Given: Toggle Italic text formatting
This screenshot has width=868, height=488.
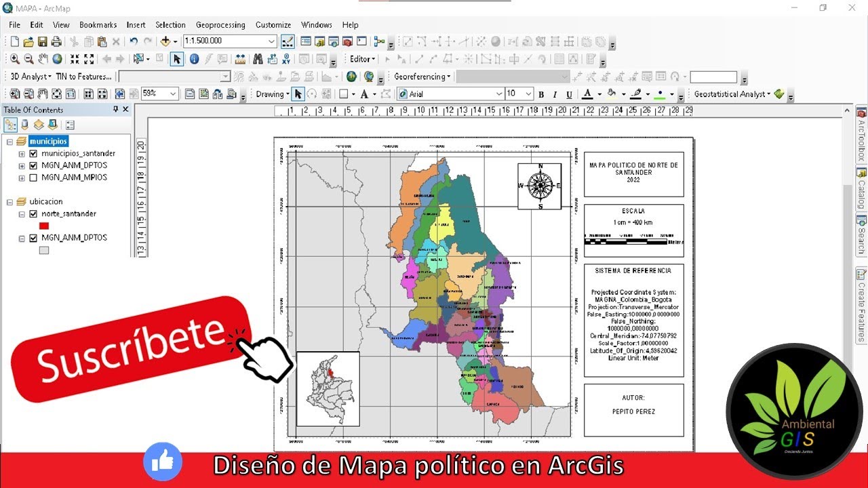Looking at the screenshot, I should click(555, 94).
